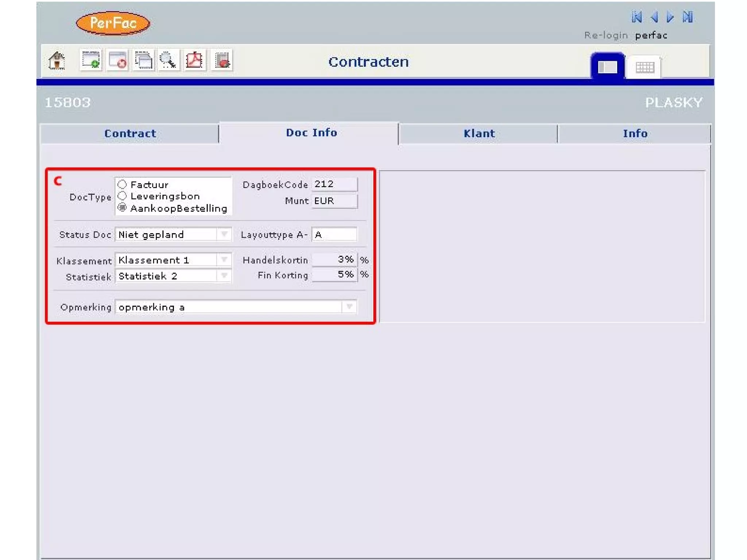Viewport: 747px width, 560px height.
Task: Click the PDF export icon
Action: pyautogui.click(x=194, y=60)
